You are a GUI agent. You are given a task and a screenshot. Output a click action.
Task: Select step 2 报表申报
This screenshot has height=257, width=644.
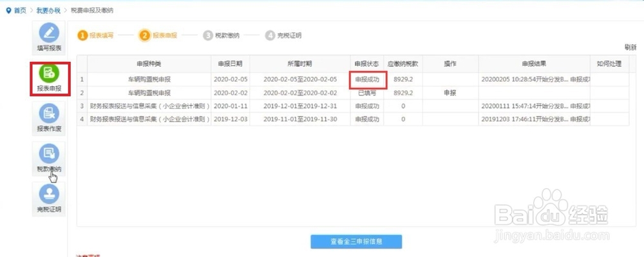tap(158, 35)
